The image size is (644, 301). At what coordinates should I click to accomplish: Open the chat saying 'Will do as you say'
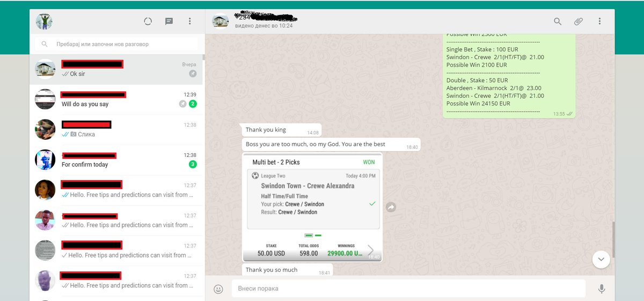tap(116, 99)
